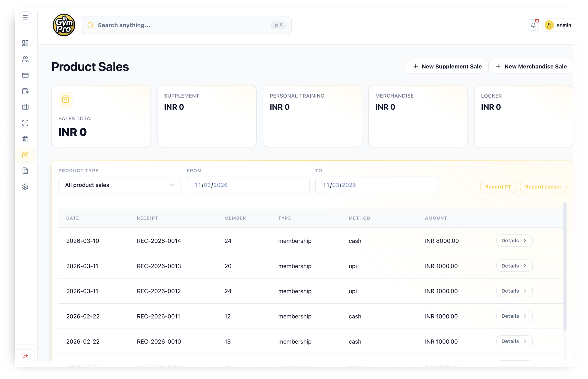Expand Details for receipt REC-2026-0011

coord(514,316)
